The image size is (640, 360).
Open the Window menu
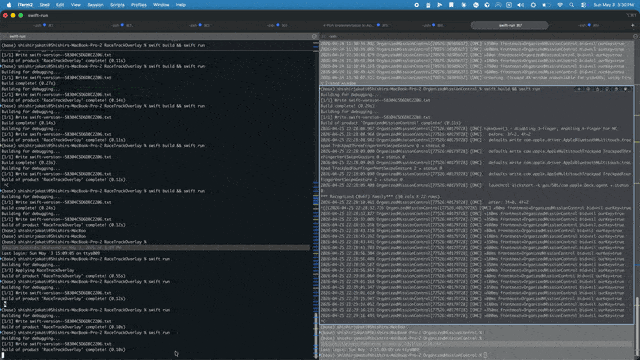(x=161, y=5)
